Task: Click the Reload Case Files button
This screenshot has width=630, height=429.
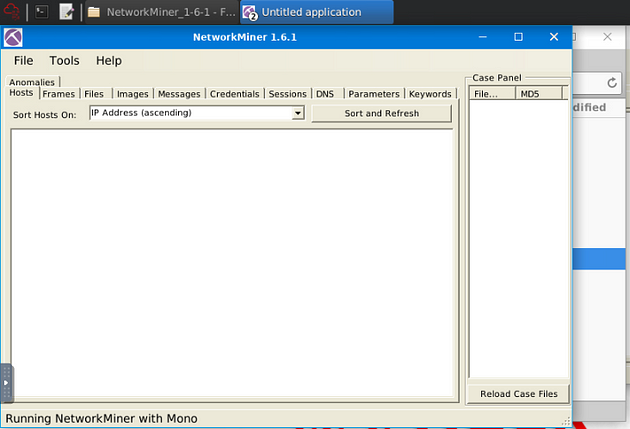Action: (x=518, y=394)
